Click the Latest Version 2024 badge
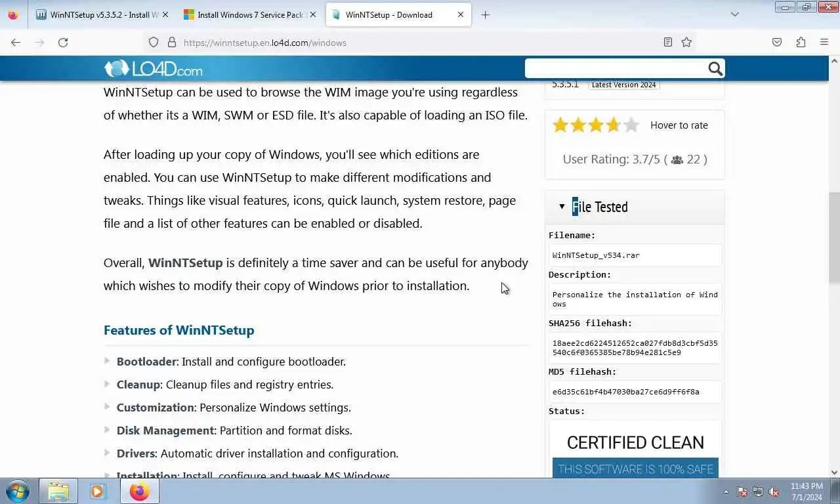The height and width of the screenshot is (504, 840). click(x=623, y=85)
